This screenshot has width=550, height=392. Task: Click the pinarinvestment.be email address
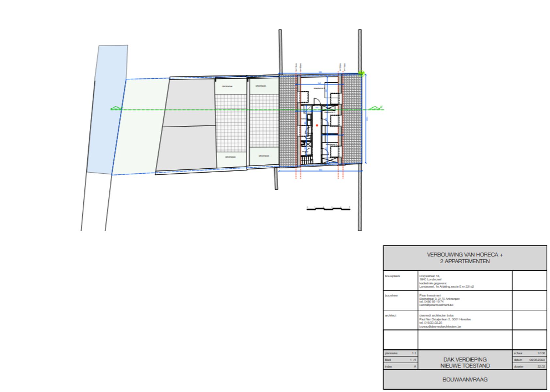(436, 305)
